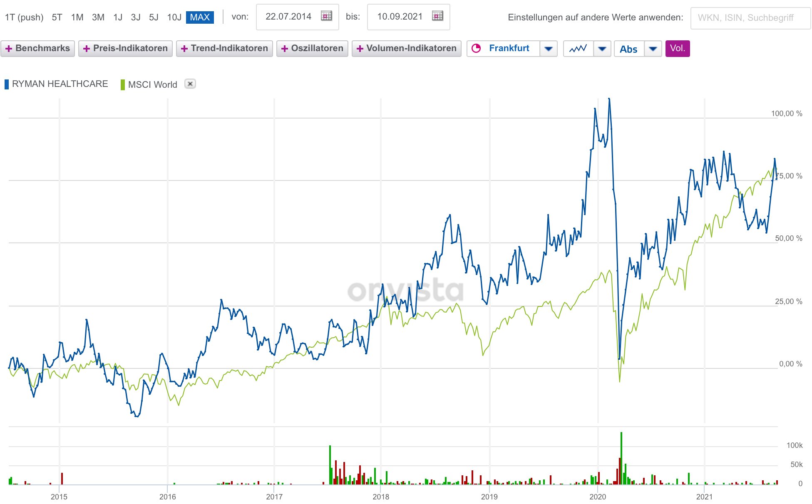Viewport: 812px width, 504px height.
Task: Open the 'bis' end date calendar icon
Action: pyautogui.click(x=437, y=16)
